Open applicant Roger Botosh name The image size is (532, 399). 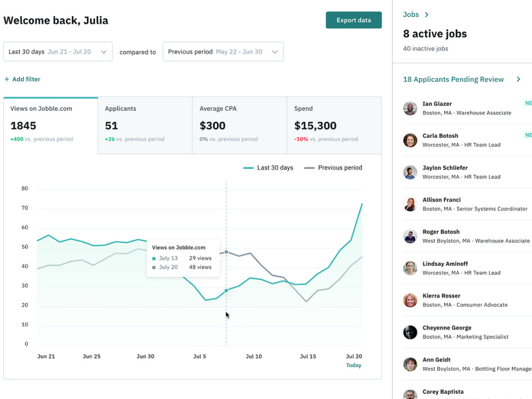(x=440, y=232)
